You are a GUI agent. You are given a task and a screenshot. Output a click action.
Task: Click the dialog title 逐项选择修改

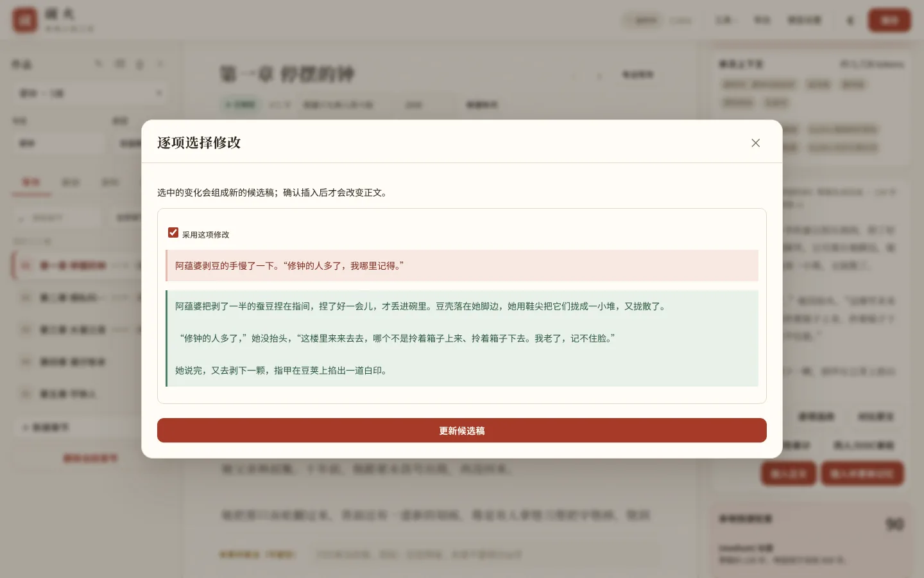point(199,143)
